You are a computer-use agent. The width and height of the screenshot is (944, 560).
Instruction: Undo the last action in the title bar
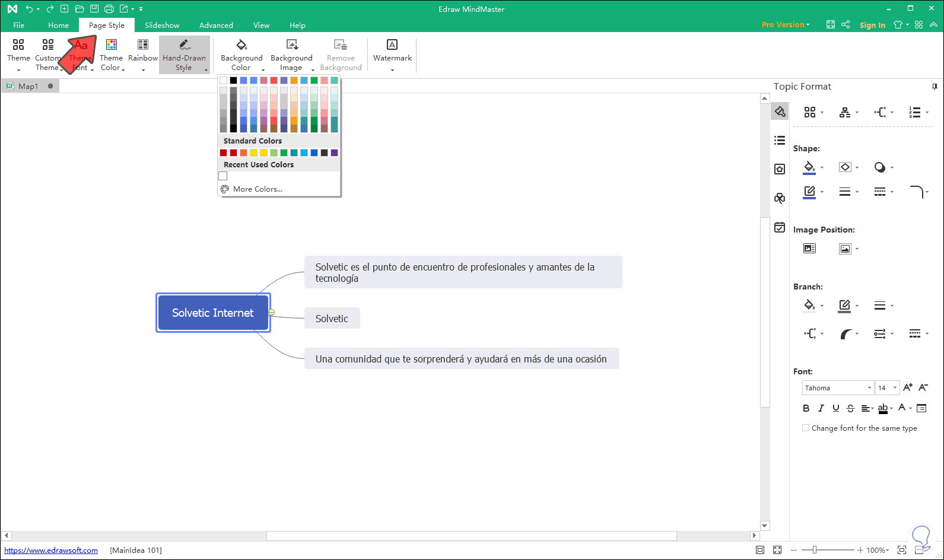click(29, 9)
